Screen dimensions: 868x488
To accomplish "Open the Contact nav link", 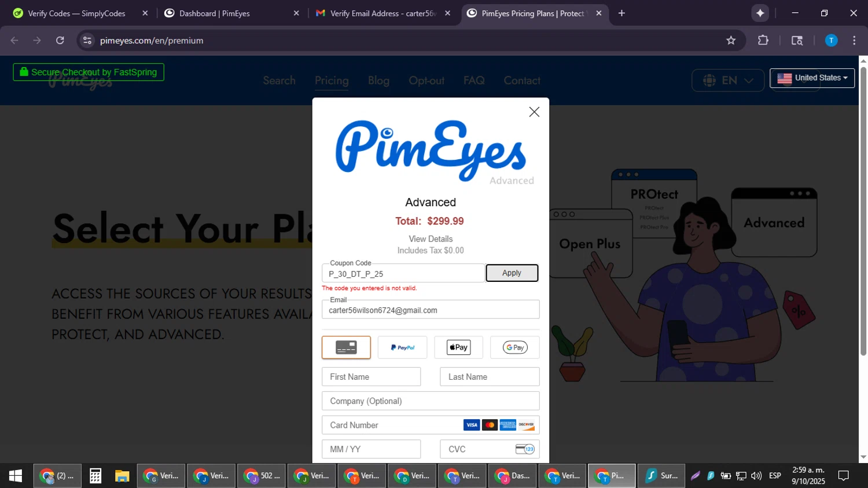I will coord(522,80).
